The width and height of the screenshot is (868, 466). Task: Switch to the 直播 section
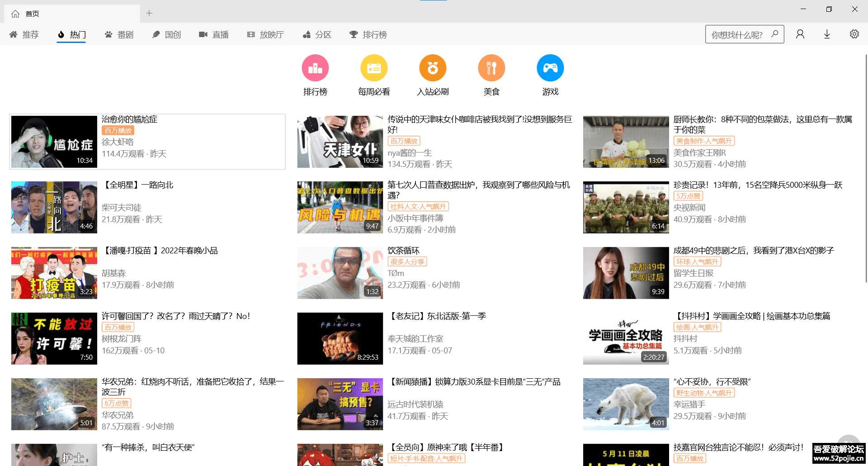tap(214, 34)
